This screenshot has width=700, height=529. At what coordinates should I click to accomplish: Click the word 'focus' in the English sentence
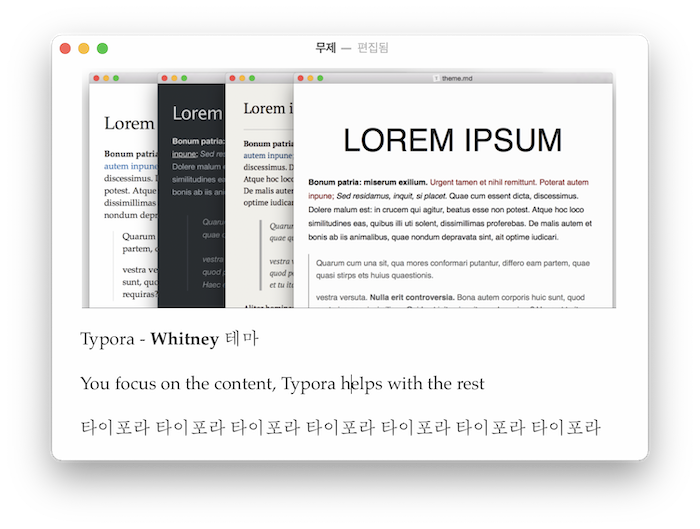[x=136, y=383]
